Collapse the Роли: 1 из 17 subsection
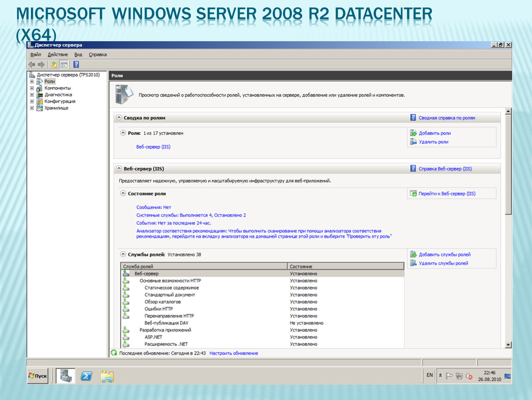 tap(123, 133)
